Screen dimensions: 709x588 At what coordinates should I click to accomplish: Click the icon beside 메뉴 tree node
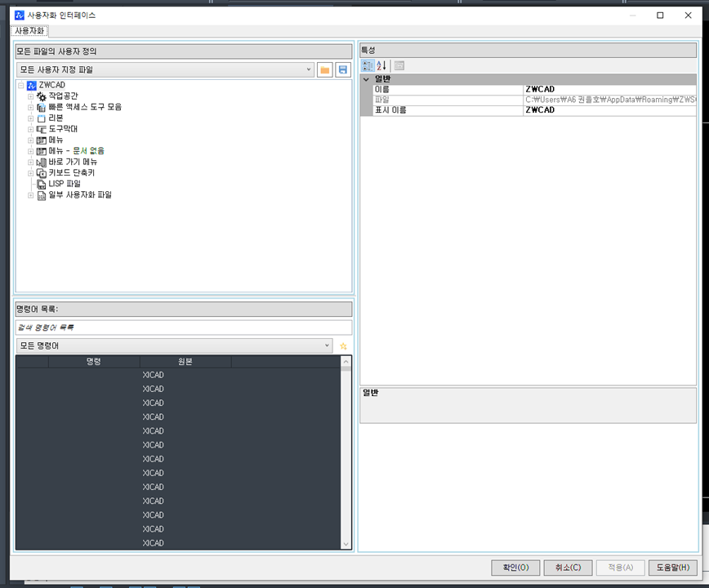click(x=42, y=140)
